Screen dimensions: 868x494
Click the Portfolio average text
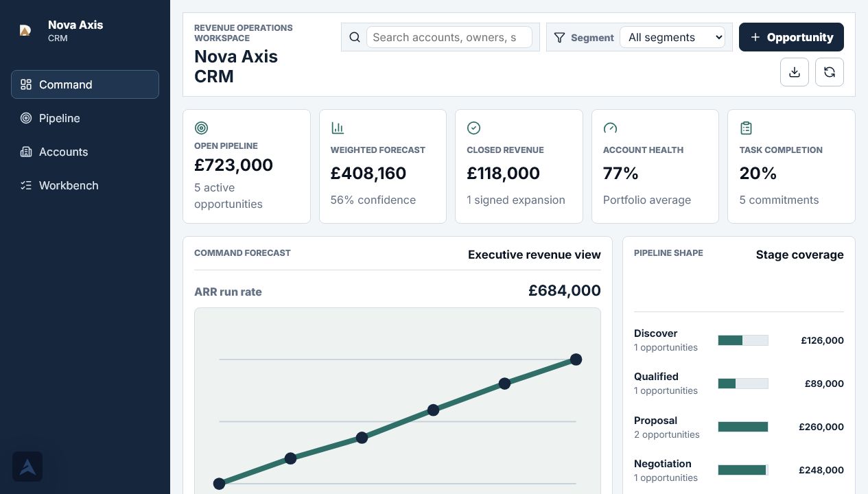(x=647, y=200)
